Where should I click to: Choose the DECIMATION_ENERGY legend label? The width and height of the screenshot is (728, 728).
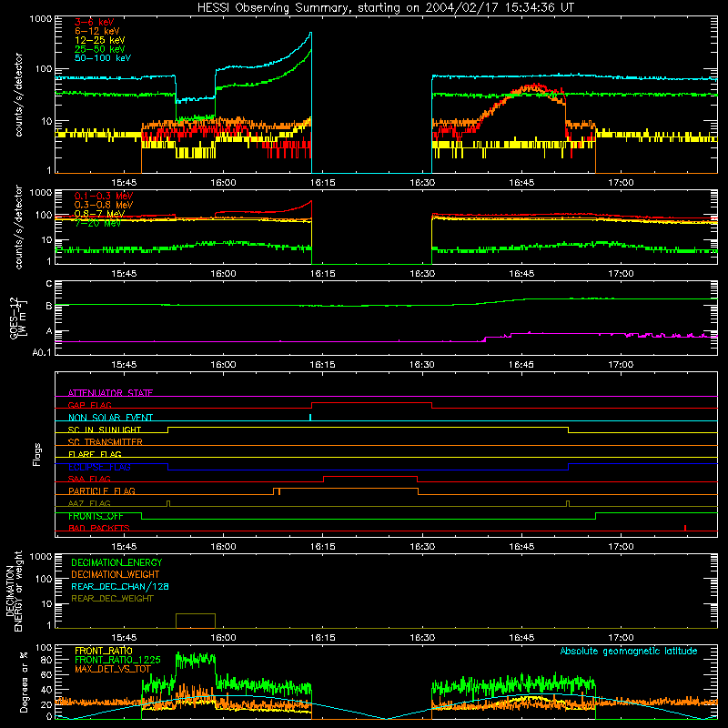click(x=116, y=562)
